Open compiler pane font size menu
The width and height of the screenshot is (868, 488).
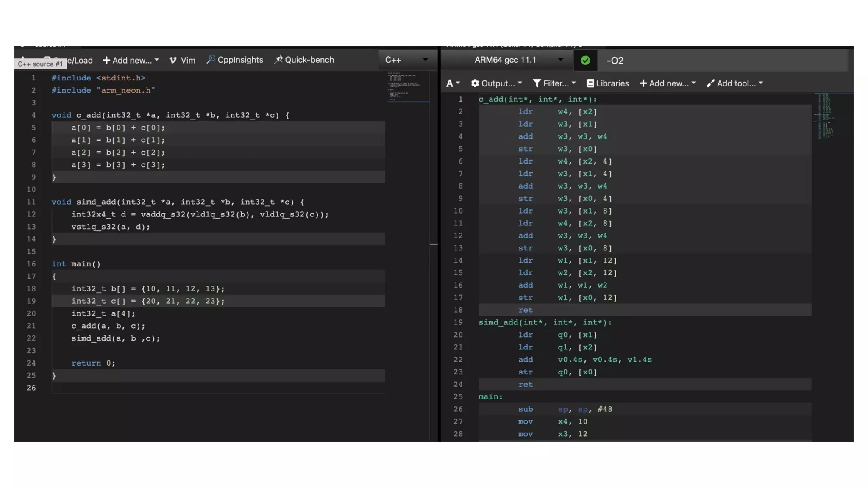pyautogui.click(x=453, y=83)
